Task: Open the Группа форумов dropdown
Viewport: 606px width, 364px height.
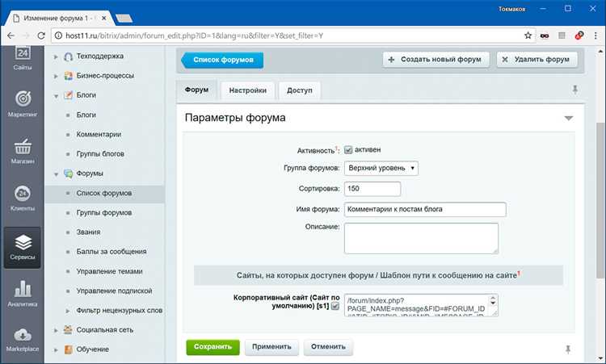Action: click(381, 169)
